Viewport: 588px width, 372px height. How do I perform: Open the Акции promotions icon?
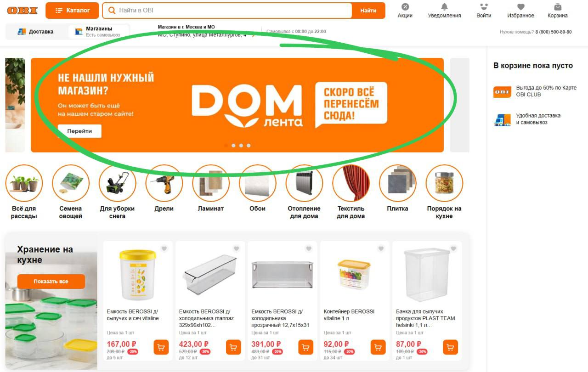point(405,7)
